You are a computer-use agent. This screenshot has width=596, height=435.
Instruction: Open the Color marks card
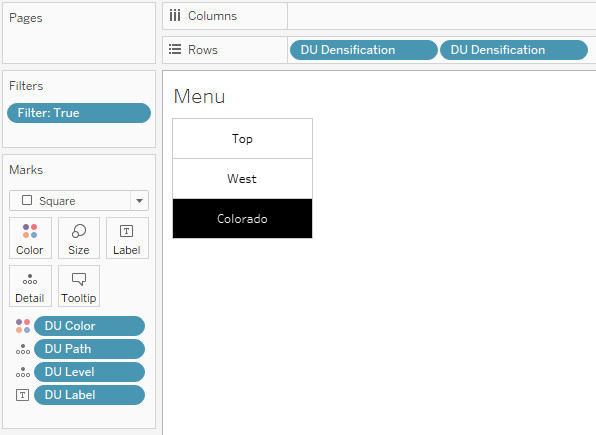(x=30, y=238)
